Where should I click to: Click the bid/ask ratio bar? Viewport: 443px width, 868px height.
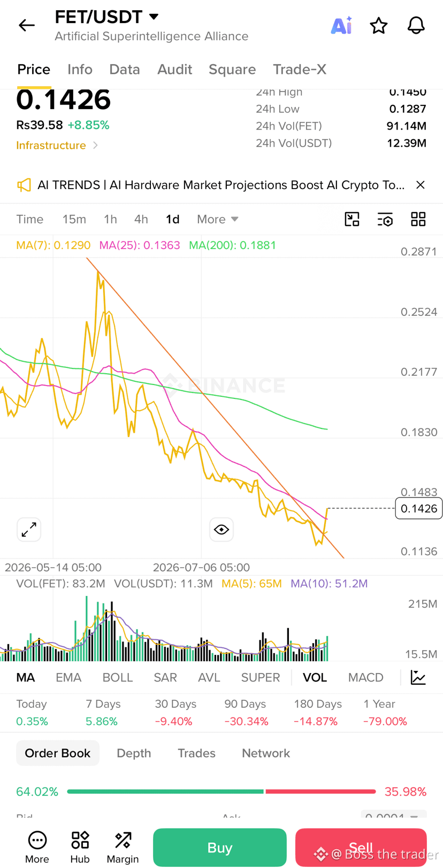click(x=221, y=791)
